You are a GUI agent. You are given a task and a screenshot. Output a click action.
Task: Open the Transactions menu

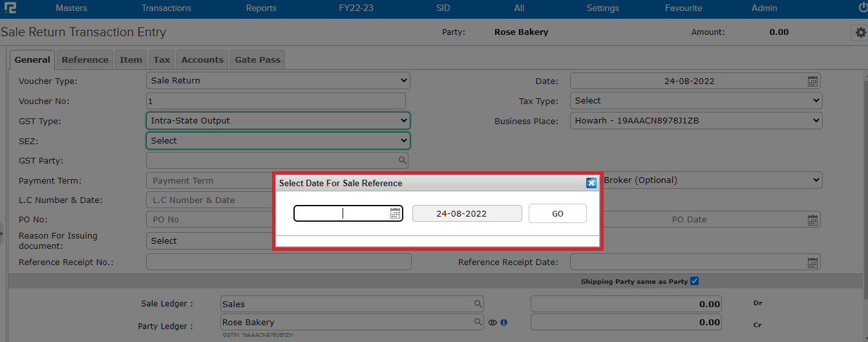166,8
